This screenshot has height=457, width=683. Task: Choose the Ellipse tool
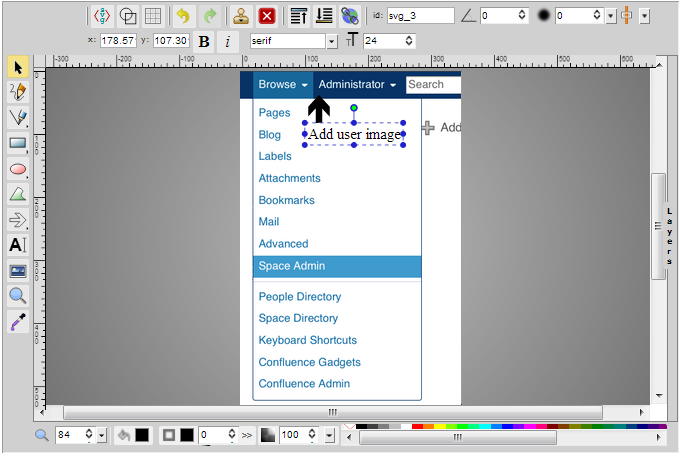point(18,169)
